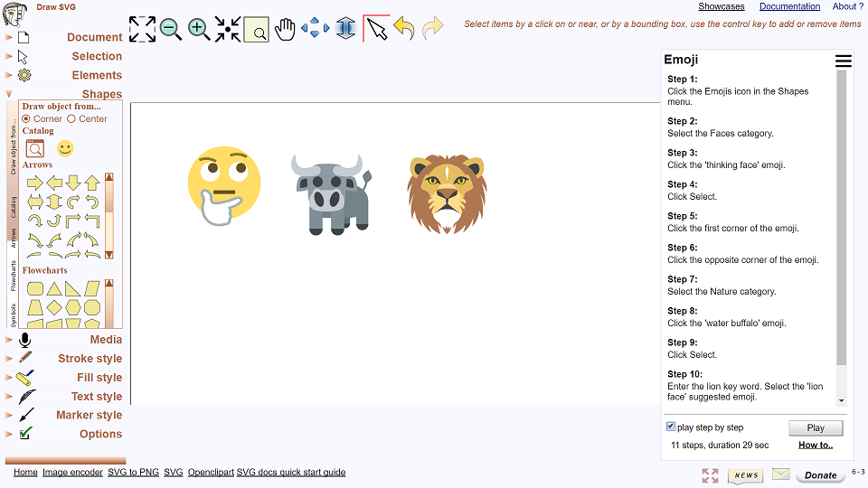Pick the right-pointing arrow shape
Viewport: 868px width, 488px height.
pos(35,183)
